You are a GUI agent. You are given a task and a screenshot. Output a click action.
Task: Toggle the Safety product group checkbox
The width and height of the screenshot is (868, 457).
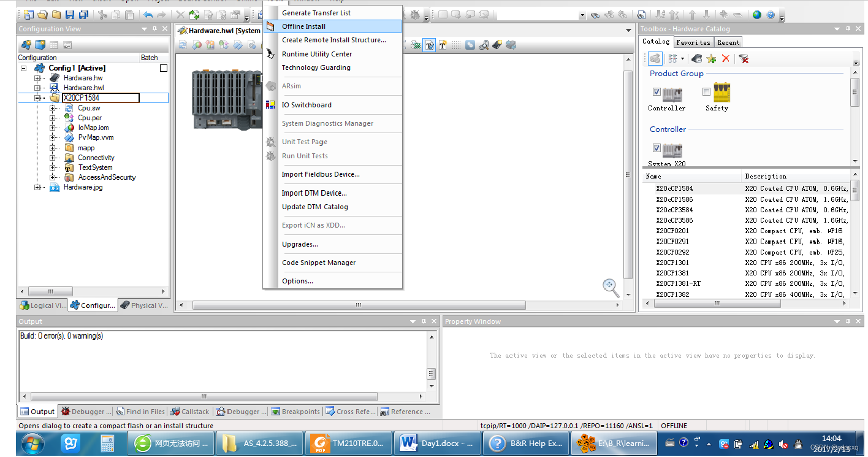coord(706,92)
